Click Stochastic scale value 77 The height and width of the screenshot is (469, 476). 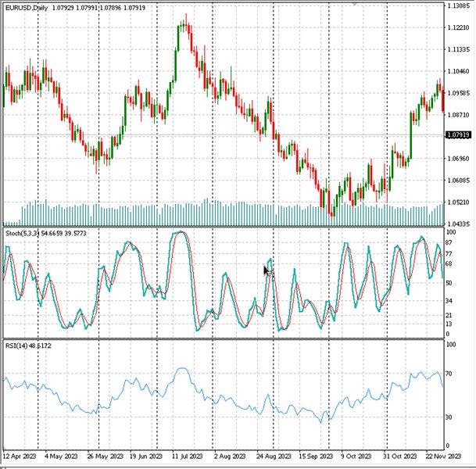click(449, 253)
